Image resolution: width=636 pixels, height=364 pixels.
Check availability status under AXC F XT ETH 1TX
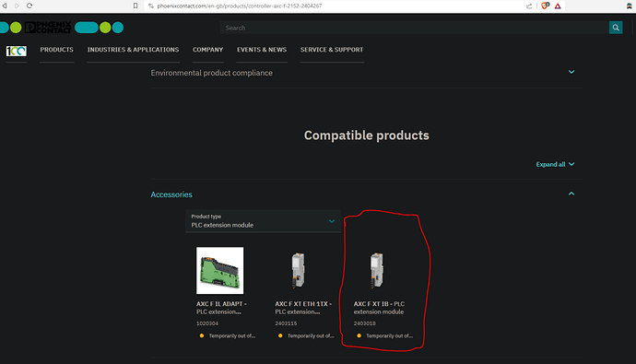pos(306,335)
